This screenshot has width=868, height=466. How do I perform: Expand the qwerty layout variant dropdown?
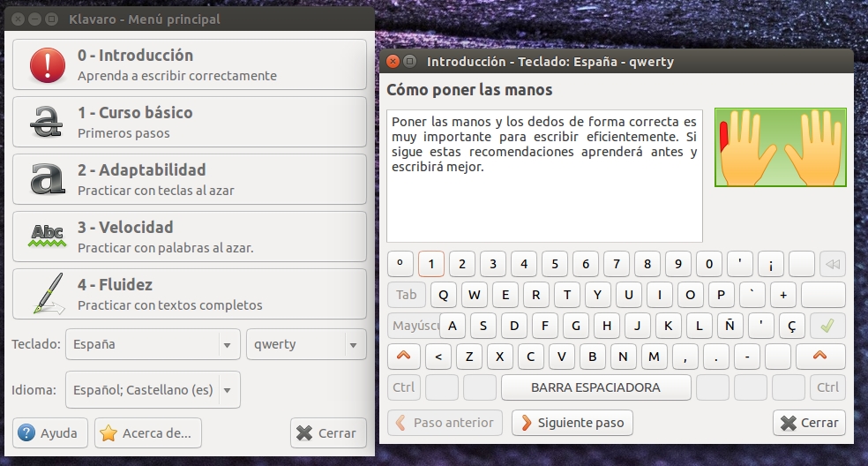point(306,344)
